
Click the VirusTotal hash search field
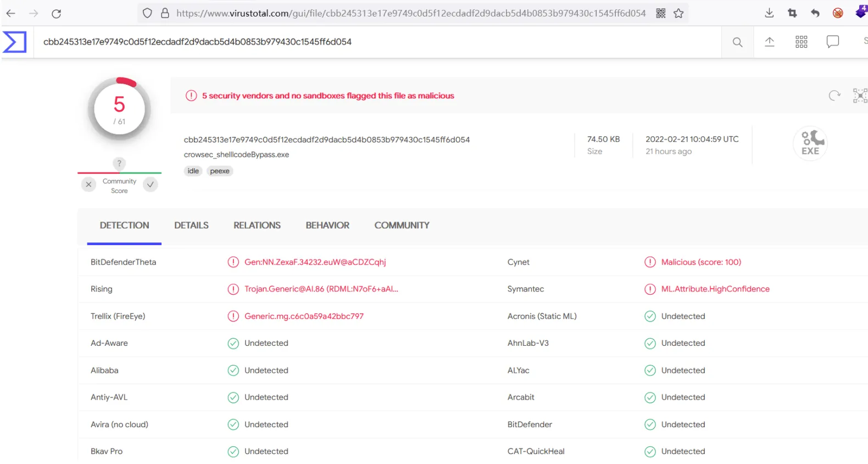pos(377,42)
